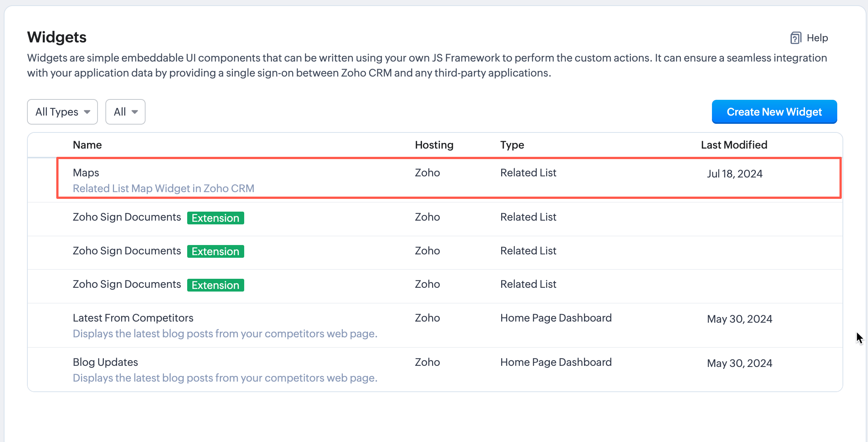Open Blog Updates widget
868x442 pixels.
coord(105,362)
